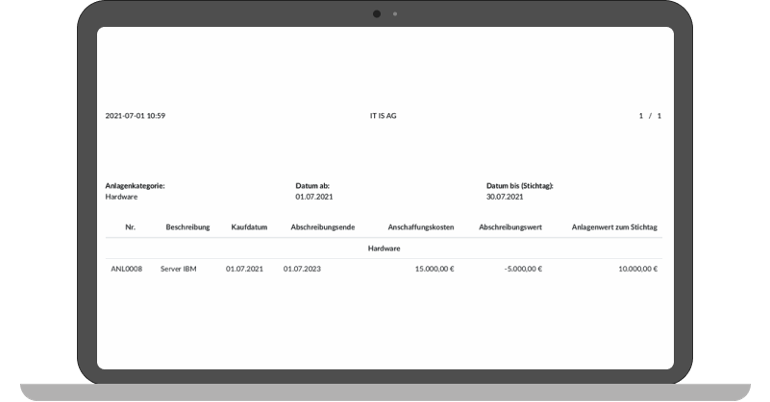Screen dimensions: 770x402
Task: Select the 01.07.2021 value under Datum ab
Action: [x=313, y=197]
